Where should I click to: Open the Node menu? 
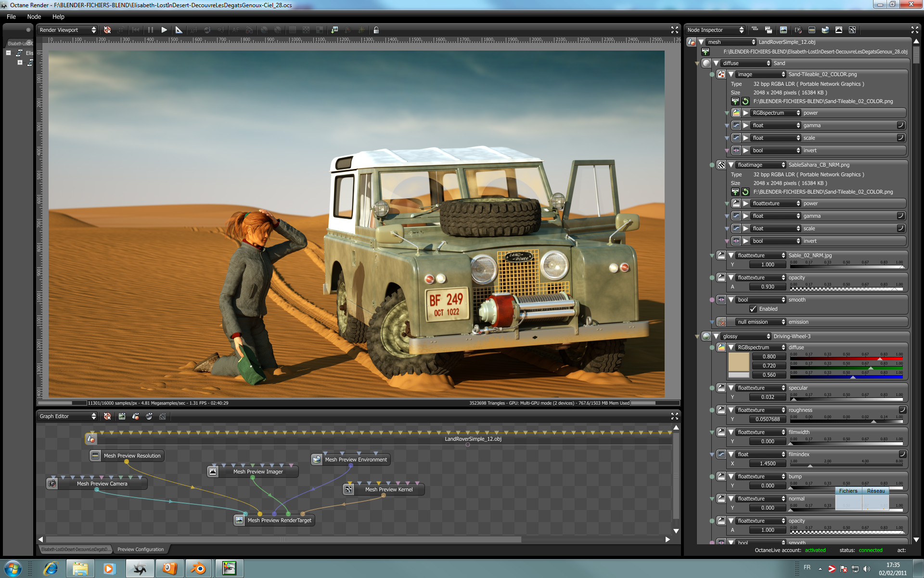coord(34,16)
